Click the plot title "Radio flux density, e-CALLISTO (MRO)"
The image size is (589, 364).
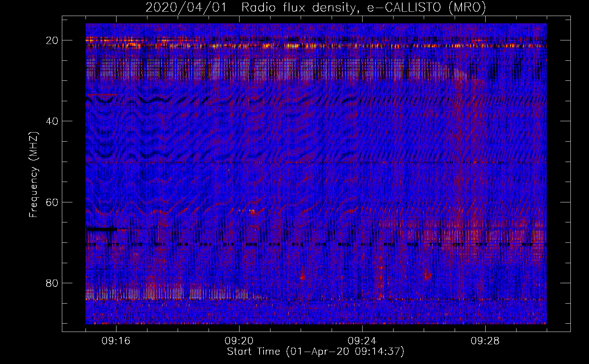point(364,8)
